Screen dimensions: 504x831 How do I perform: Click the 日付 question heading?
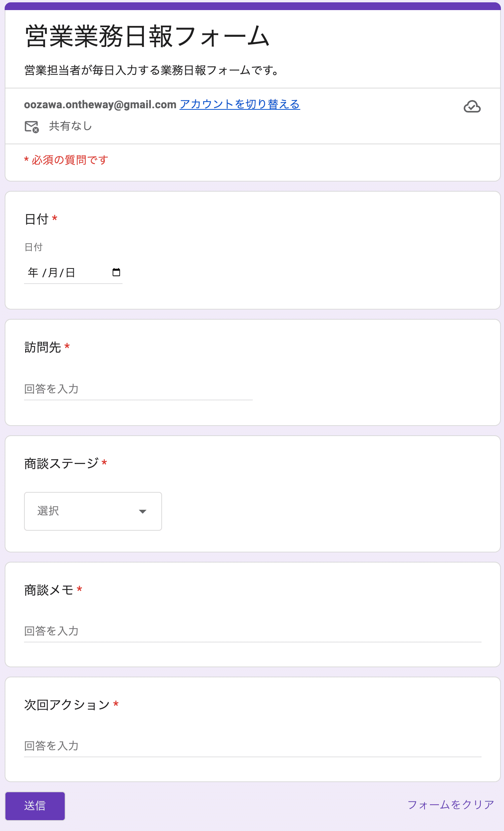tap(36, 220)
